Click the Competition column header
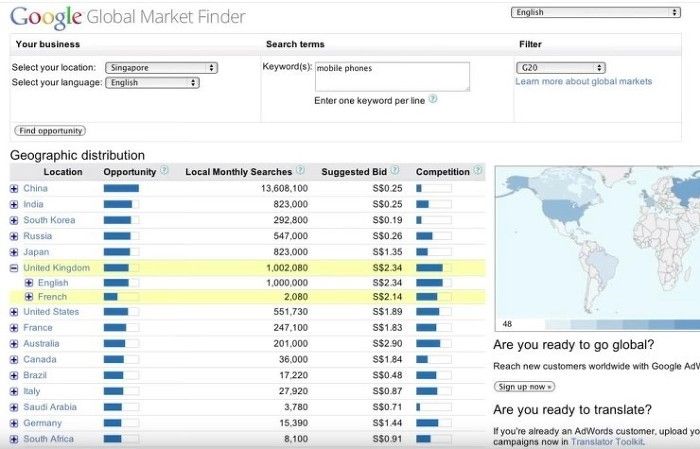This screenshot has height=449, width=700. (442, 172)
